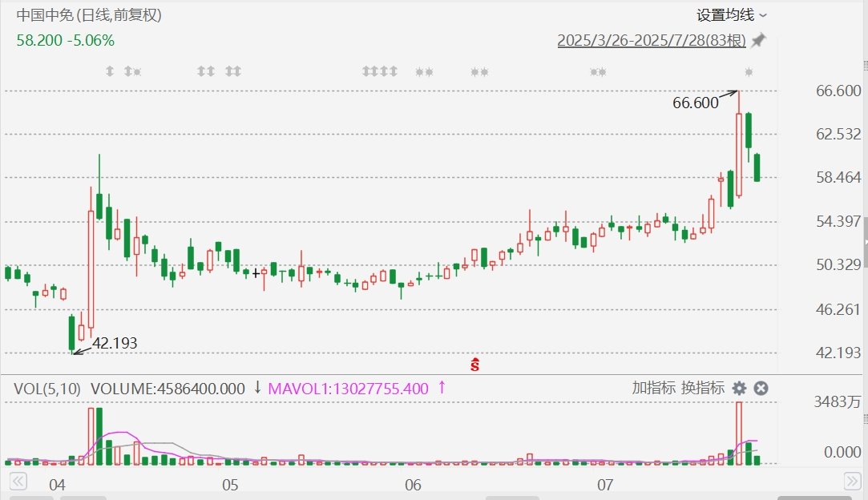Click the 50.329 price axis label
Screen dimensions: 868x500
(x=838, y=264)
